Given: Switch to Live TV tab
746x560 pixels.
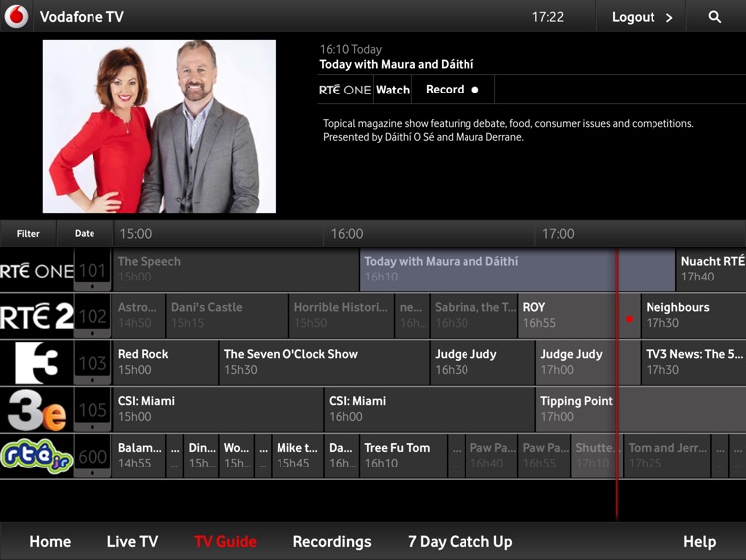Looking at the screenshot, I should click(x=132, y=541).
